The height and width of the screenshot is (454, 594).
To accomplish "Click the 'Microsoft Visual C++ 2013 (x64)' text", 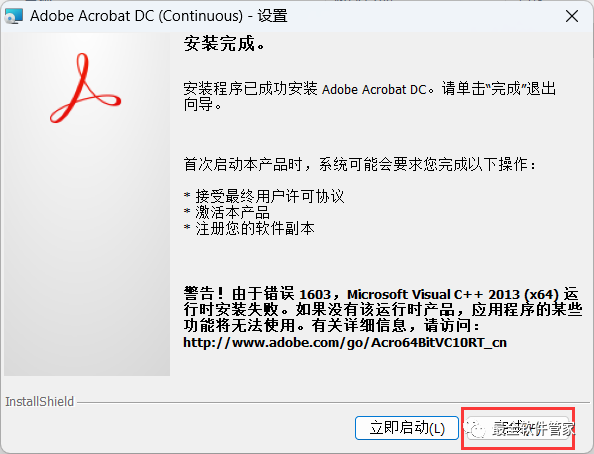I will [453, 294].
